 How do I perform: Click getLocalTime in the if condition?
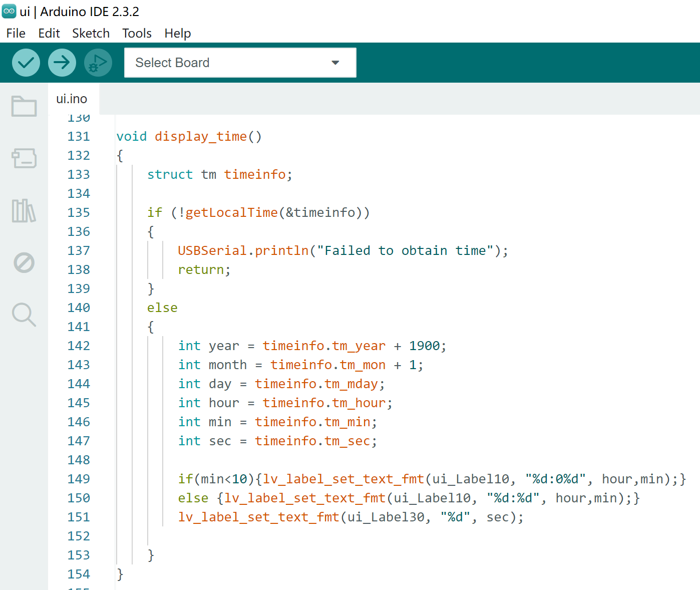(x=232, y=212)
